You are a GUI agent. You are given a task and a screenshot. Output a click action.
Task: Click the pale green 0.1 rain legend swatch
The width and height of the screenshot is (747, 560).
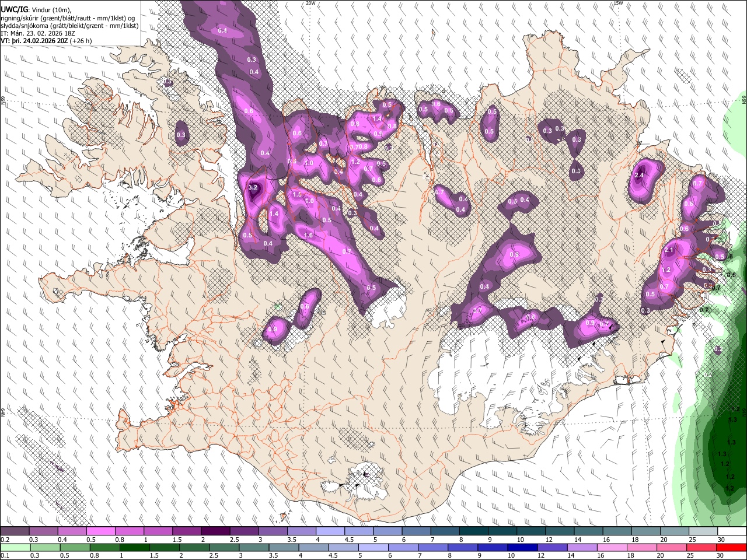pyautogui.click(x=15, y=548)
